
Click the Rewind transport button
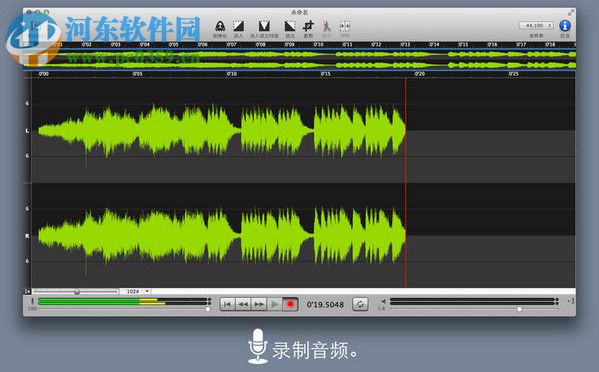coord(243,304)
